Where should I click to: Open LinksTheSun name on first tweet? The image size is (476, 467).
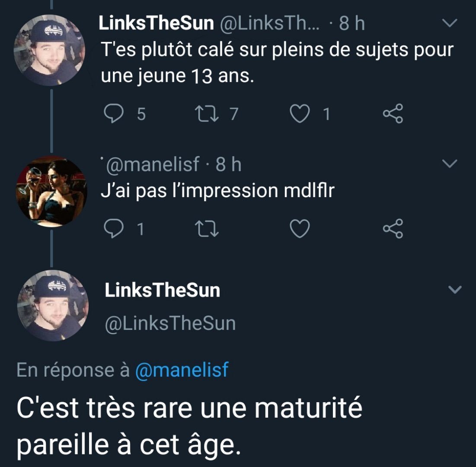[157, 24]
